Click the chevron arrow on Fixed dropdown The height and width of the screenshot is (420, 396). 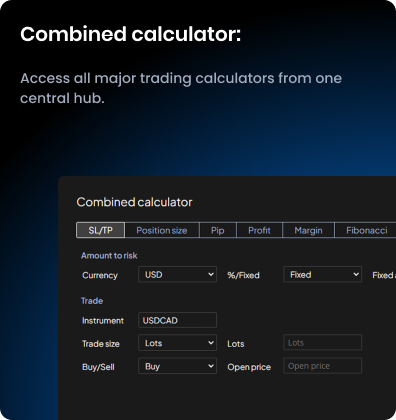(x=356, y=274)
